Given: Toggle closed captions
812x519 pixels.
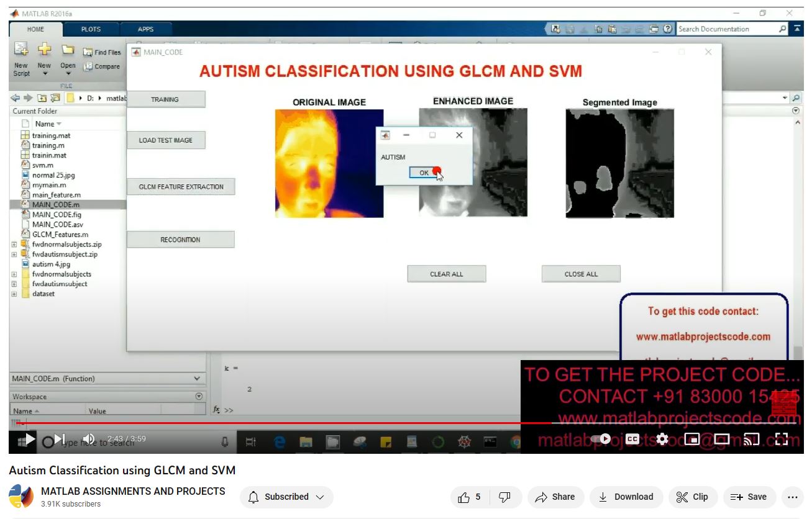Looking at the screenshot, I should (x=632, y=439).
